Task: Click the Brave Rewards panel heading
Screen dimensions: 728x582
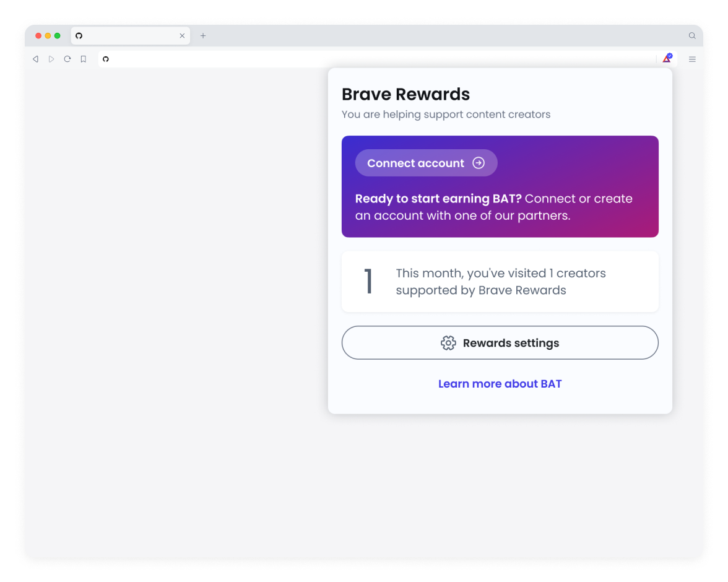Action: (x=406, y=94)
